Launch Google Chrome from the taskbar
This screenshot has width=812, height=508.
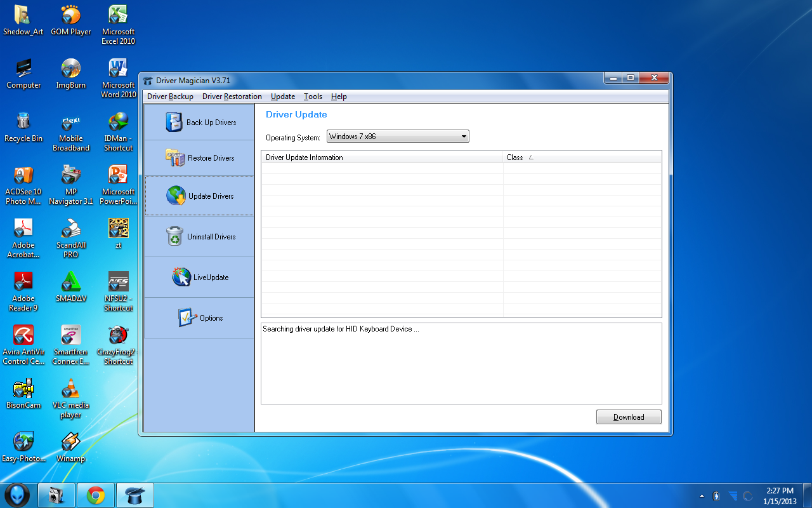coord(95,495)
